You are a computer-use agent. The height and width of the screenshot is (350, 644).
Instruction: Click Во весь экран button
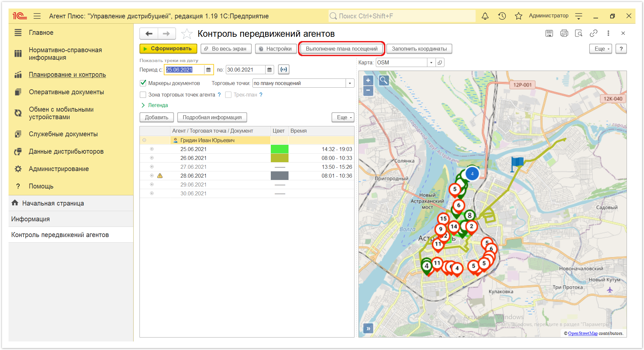[226, 49]
